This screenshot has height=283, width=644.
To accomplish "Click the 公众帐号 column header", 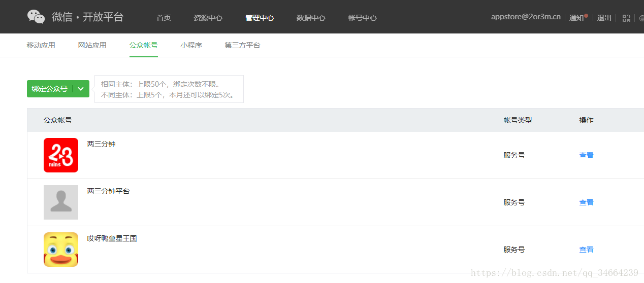I will click(x=57, y=120).
